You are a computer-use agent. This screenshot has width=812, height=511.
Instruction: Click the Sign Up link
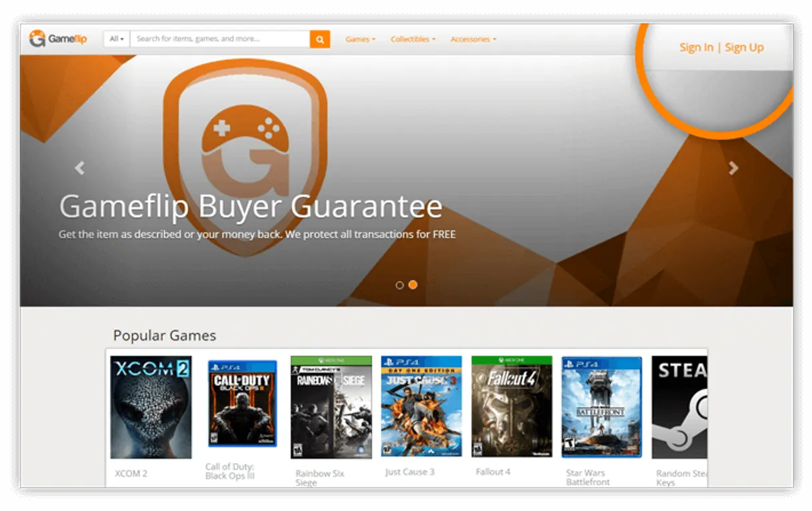pos(744,47)
